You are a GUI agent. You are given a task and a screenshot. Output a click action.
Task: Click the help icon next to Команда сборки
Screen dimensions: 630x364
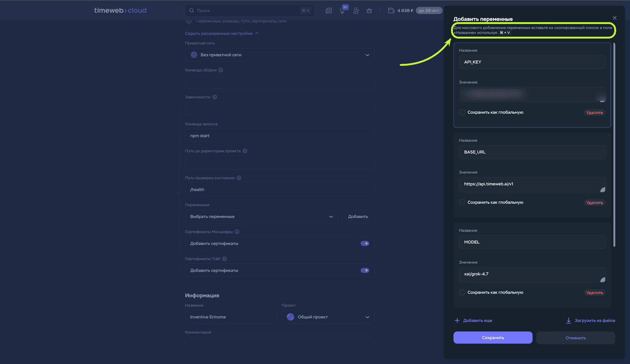coord(221,70)
